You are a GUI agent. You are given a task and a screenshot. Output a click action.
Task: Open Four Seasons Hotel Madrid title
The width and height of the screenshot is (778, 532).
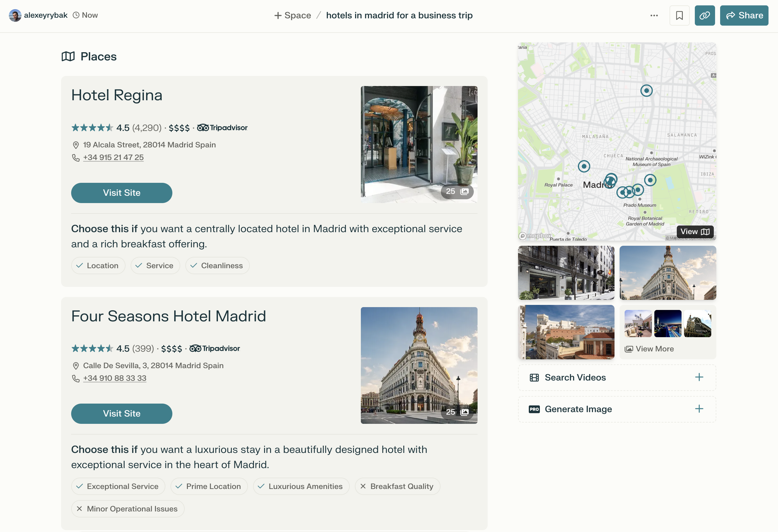point(168,316)
